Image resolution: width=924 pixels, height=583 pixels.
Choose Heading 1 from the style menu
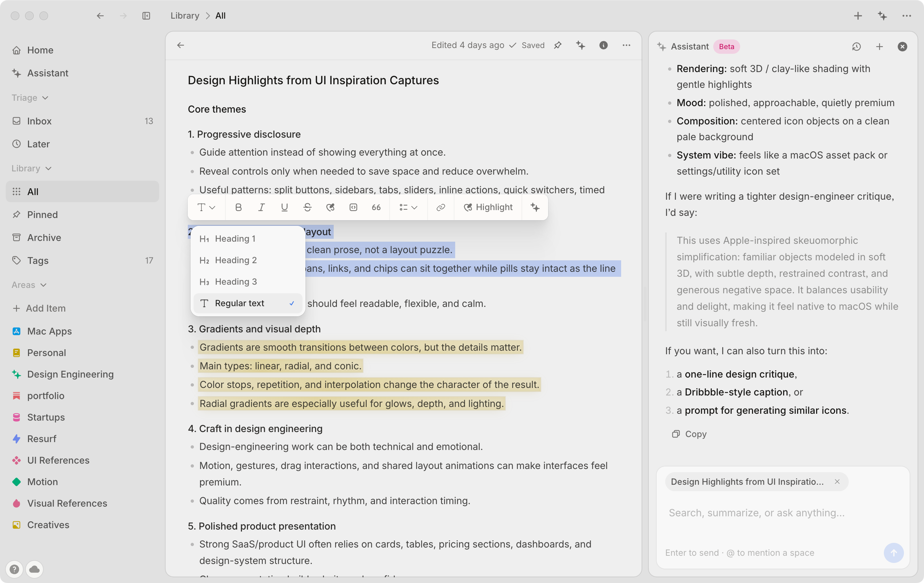248,239
